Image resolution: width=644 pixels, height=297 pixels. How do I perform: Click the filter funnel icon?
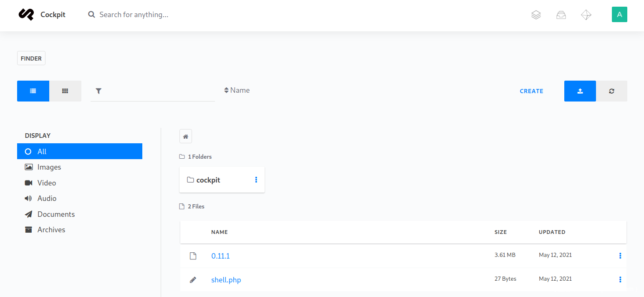point(98,91)
